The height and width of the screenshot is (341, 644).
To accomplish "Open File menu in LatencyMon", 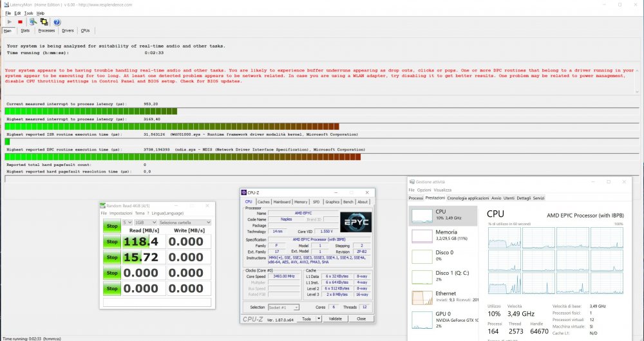I will click(8, 13).
